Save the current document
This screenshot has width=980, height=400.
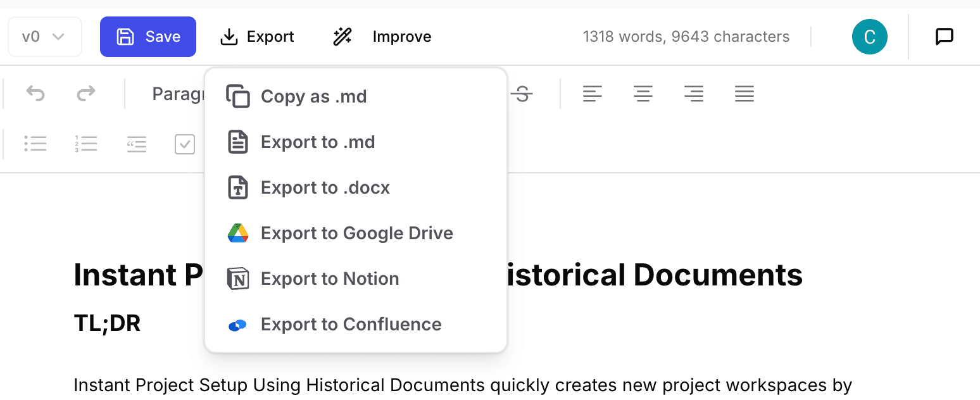click(148, 36)
